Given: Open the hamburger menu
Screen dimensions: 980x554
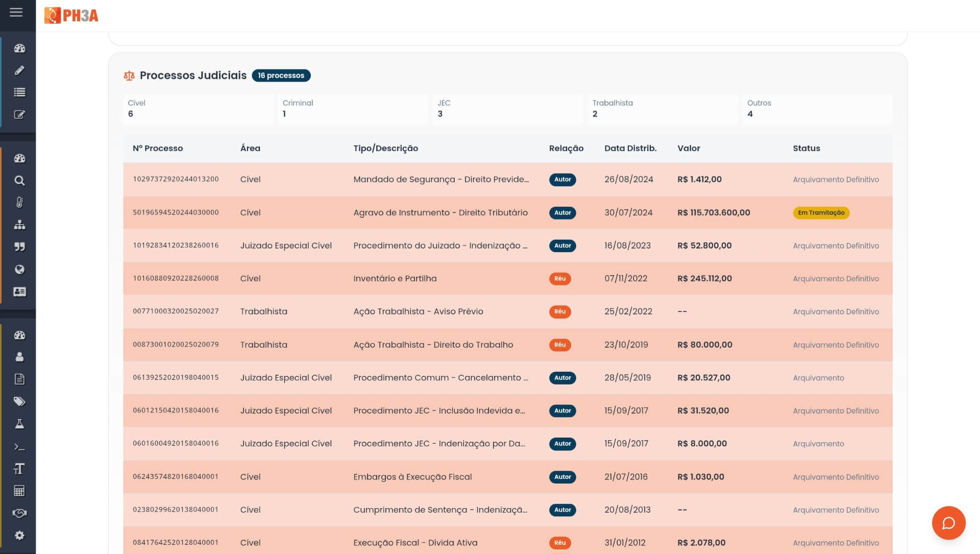Looking at the screenshot, I should [16, 12].
